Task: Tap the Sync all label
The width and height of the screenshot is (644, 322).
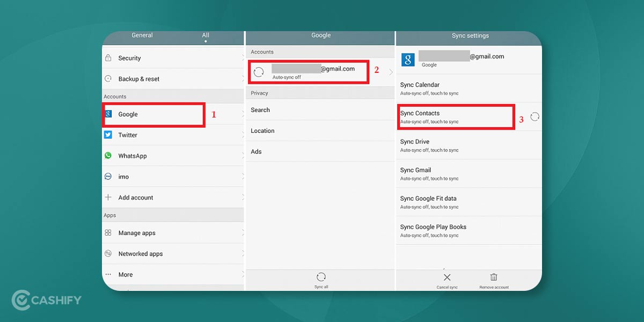Action: [x=321, y=287]
